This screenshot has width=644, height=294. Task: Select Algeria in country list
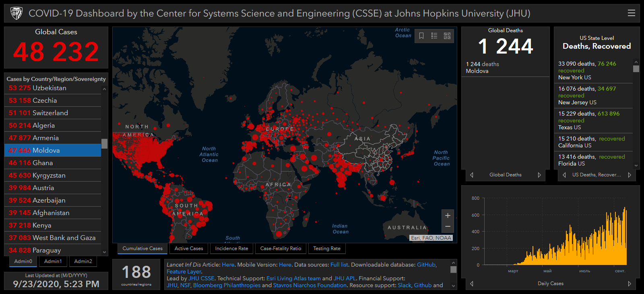coord(53,125)
